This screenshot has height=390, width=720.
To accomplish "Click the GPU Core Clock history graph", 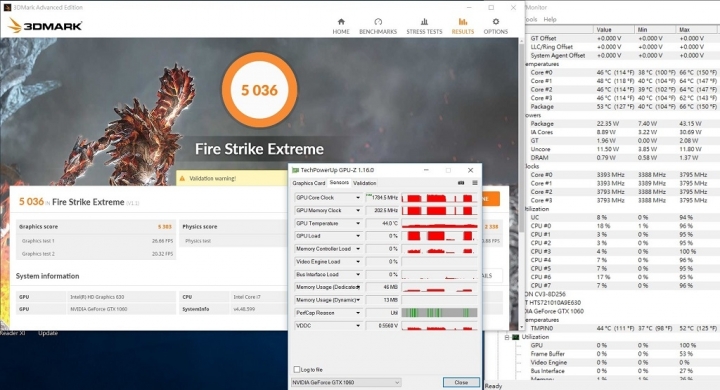I will coord(439,198).
